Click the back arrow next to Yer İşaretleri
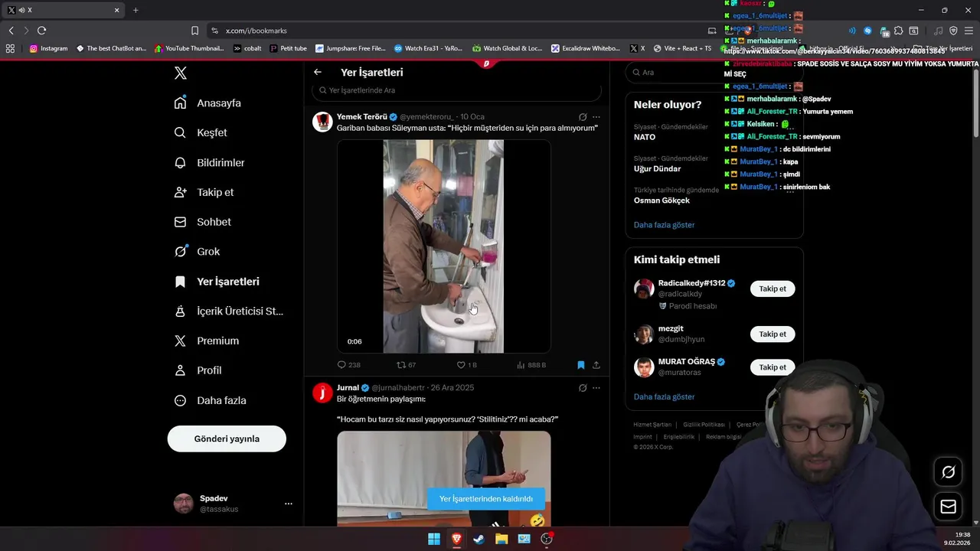Screen dimensions: 980x551 coord(318,72)
